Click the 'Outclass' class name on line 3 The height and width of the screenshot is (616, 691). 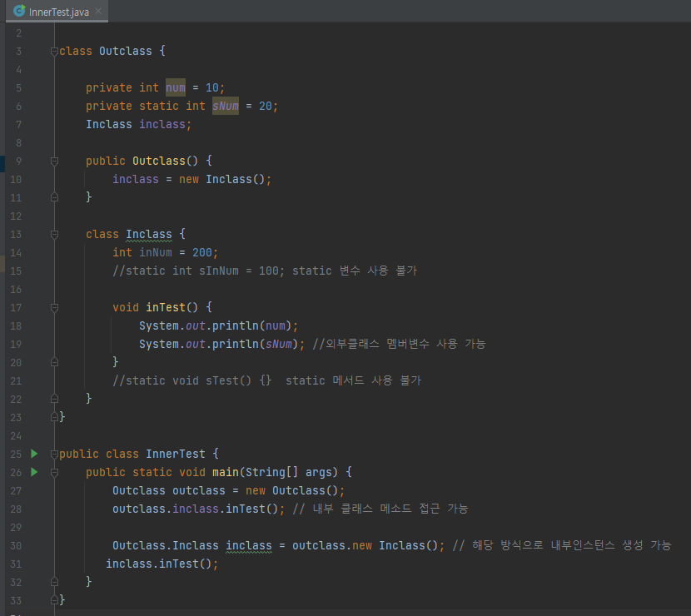coord(126,51)
